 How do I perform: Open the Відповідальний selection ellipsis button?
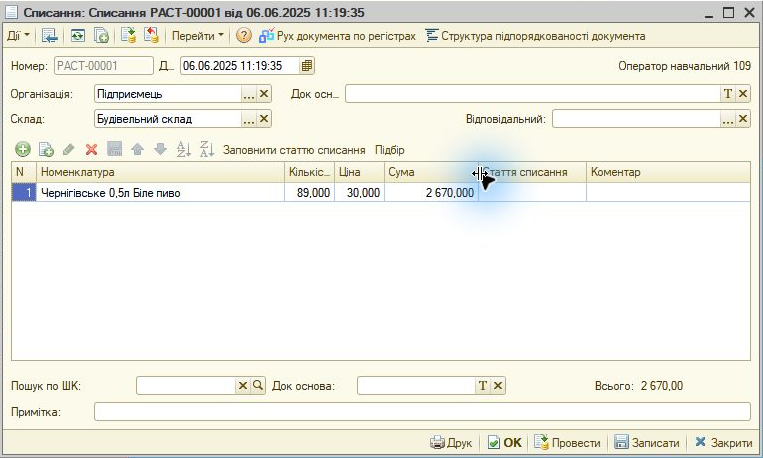[x=727, y=119]
